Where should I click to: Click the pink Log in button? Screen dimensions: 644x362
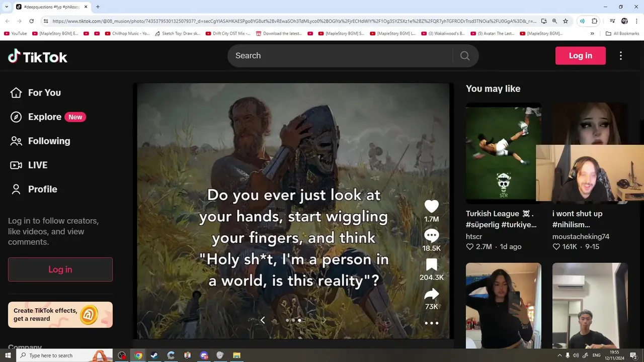tap(580, 56)
